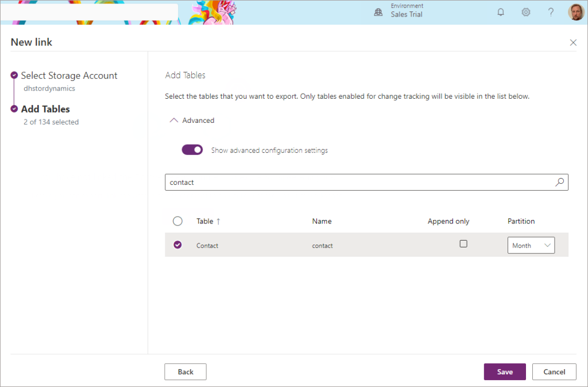Open help question mark icon
The height and width of the screenshot is (387, 588).
(x=551, y=13)
